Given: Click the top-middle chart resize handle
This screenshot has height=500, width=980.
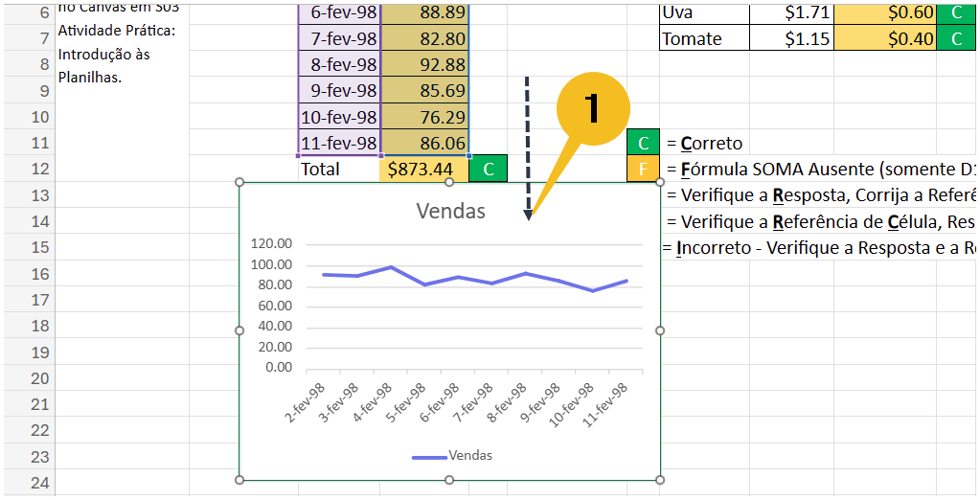Looking at the screenshot, I should click(x=448, y=182).
